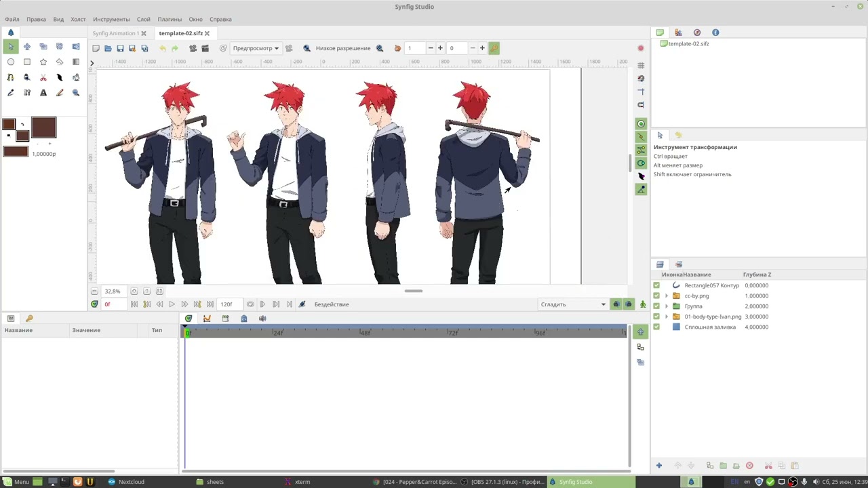Click the refresh canvas icon
Screen dimensions: 868x488
[x=223, y=48]
